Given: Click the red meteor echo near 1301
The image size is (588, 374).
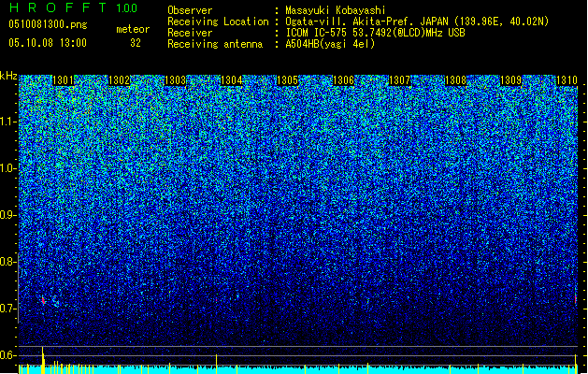Looking at the screenshot, I should pyautogui.click(x=43, y=300).
